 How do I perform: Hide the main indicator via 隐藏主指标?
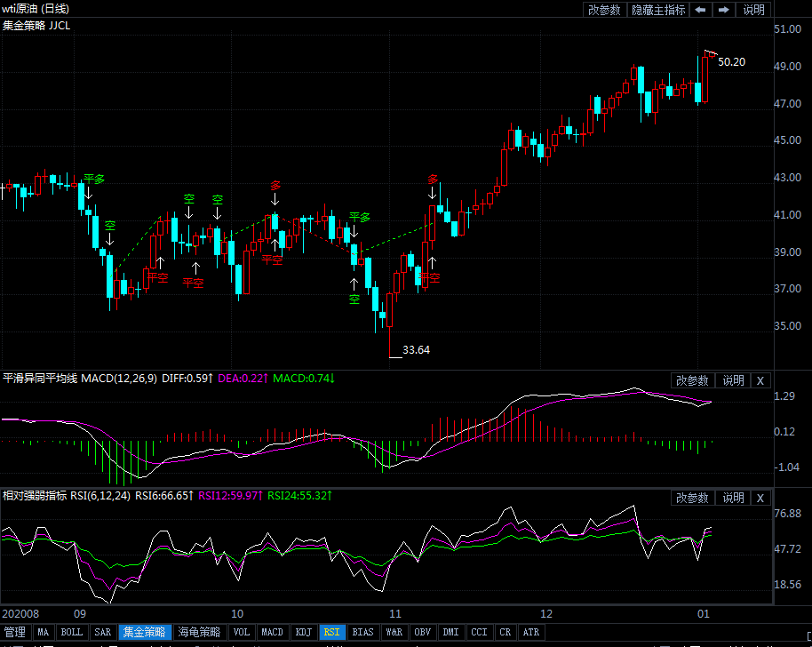pos(658,10)
